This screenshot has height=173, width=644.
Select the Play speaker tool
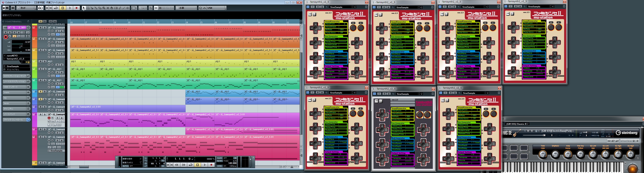click(128, 8)
